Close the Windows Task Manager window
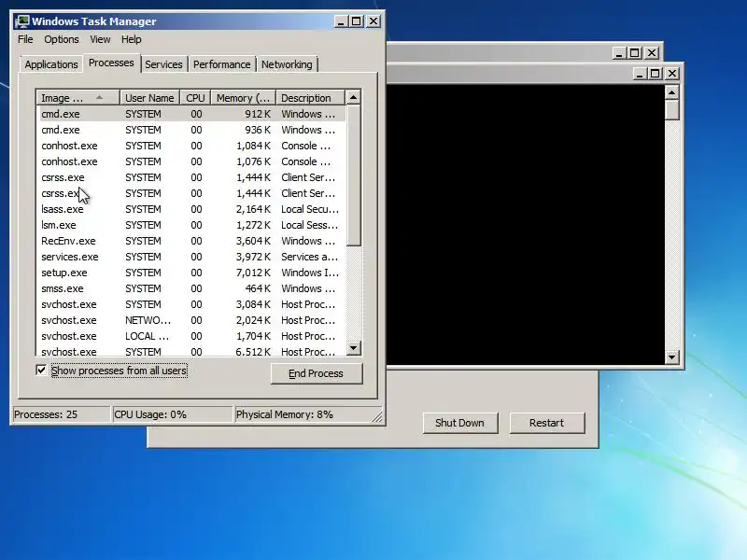The image size is (747, 560). point(374,21)
